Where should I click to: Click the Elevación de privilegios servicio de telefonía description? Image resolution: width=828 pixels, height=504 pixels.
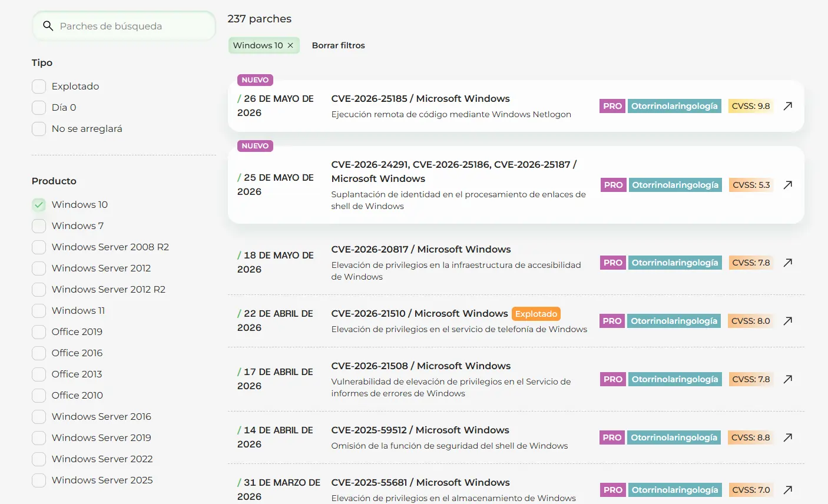point(459,329)
